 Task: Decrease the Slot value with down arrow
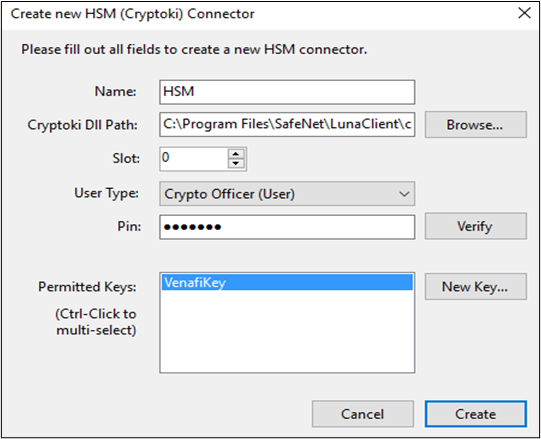(236, 163)
